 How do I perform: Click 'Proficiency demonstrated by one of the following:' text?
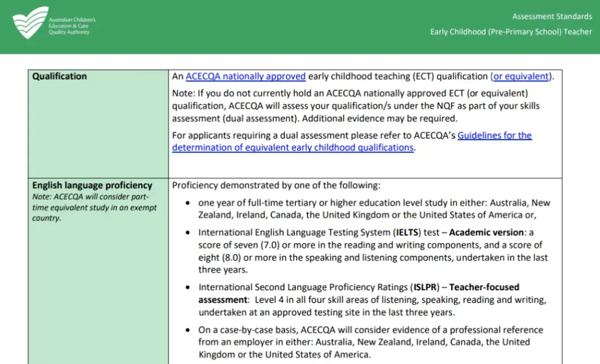[x=276, y=185]
